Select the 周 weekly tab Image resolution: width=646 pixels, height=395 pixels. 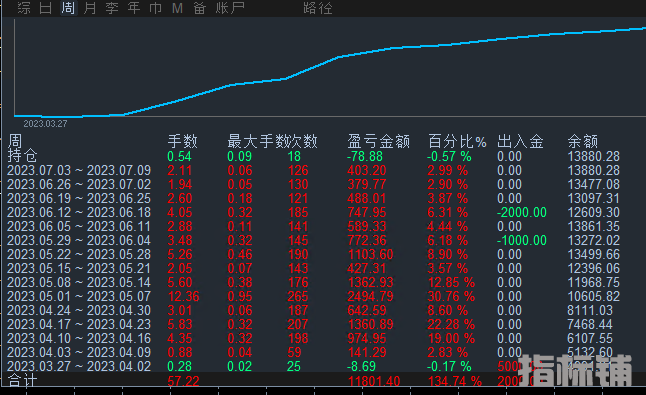tap(68, 8)
